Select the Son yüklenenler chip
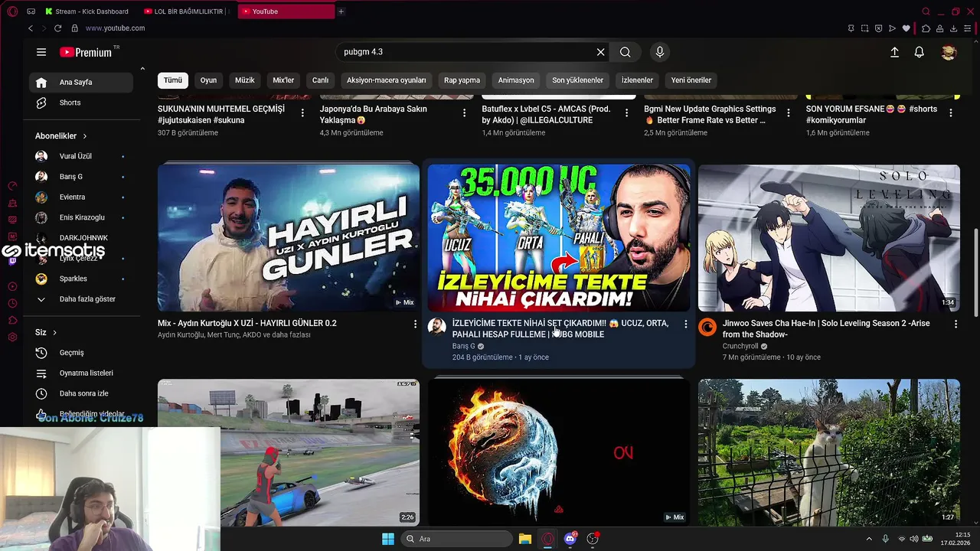Screen dimensions: 980x551 click(x=577, y=80)
